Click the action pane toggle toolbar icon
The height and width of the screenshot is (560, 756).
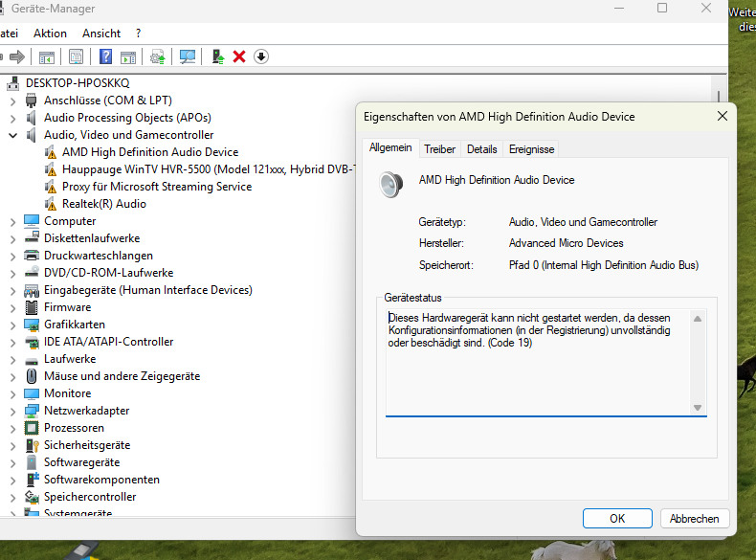pos(128,56)
